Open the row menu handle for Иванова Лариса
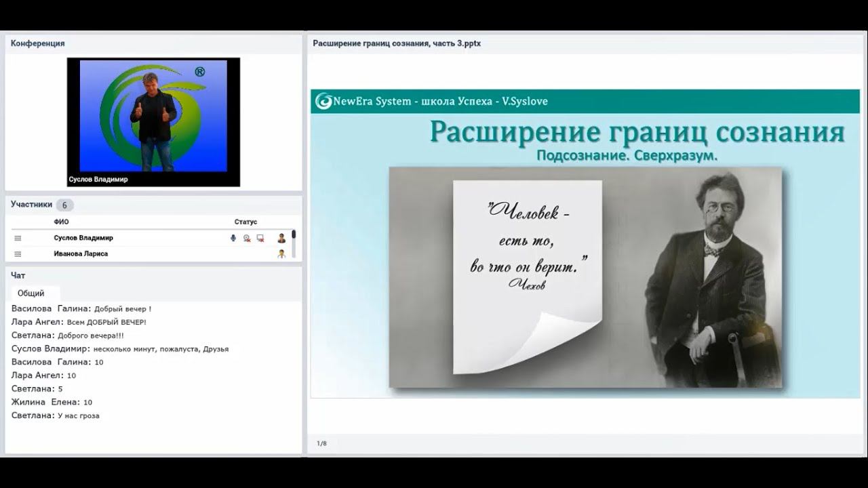 pos(18,253)
